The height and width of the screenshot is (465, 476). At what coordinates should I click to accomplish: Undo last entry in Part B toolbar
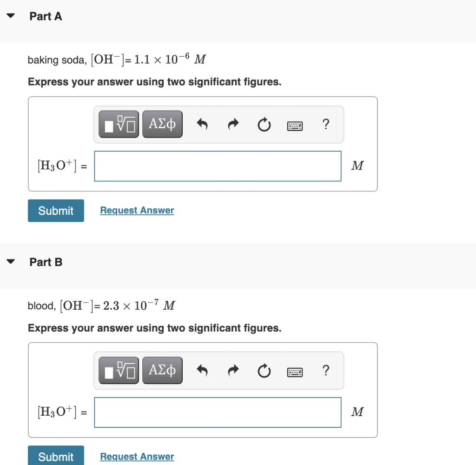coord(202,370)
